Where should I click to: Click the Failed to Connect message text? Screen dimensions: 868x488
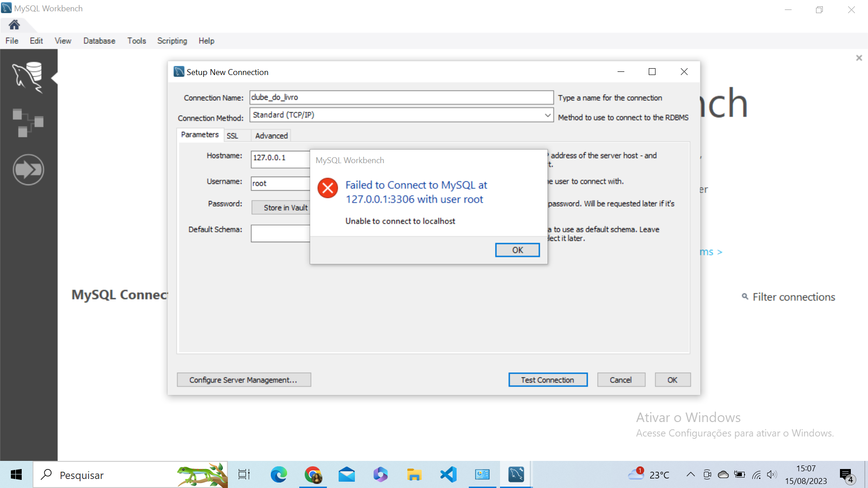(x=416, y=192)
